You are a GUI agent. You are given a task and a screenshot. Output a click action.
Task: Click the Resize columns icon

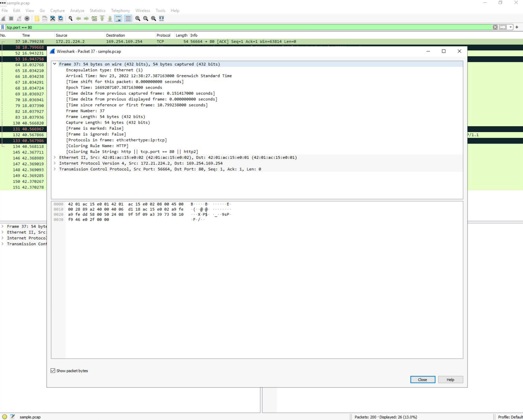[161, 19]
